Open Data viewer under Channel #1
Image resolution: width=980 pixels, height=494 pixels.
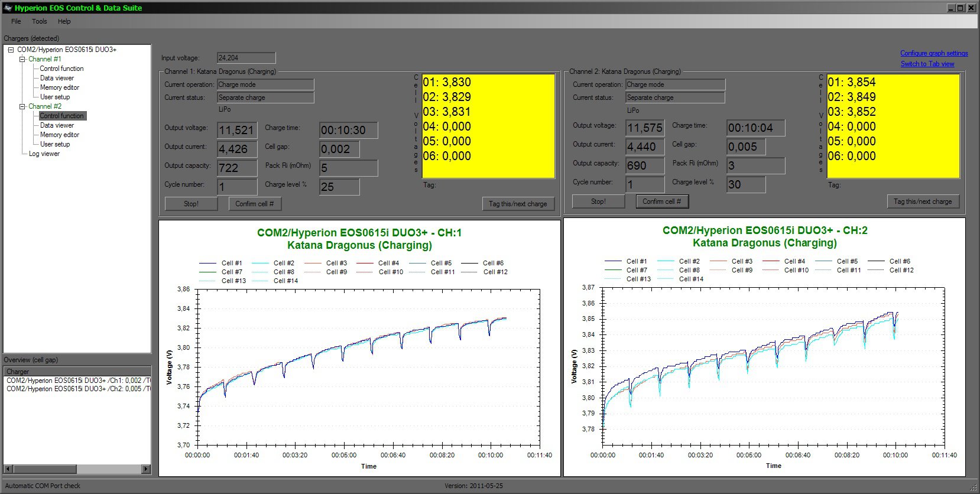(57, 78)
